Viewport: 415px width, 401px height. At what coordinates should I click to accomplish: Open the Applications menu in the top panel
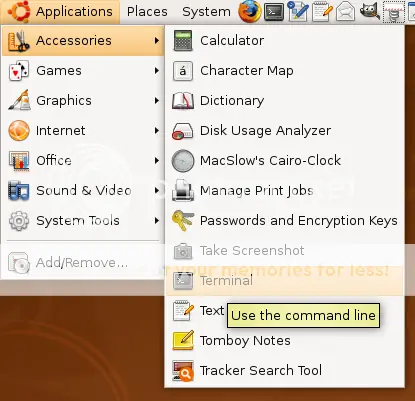tap(60, 12)
